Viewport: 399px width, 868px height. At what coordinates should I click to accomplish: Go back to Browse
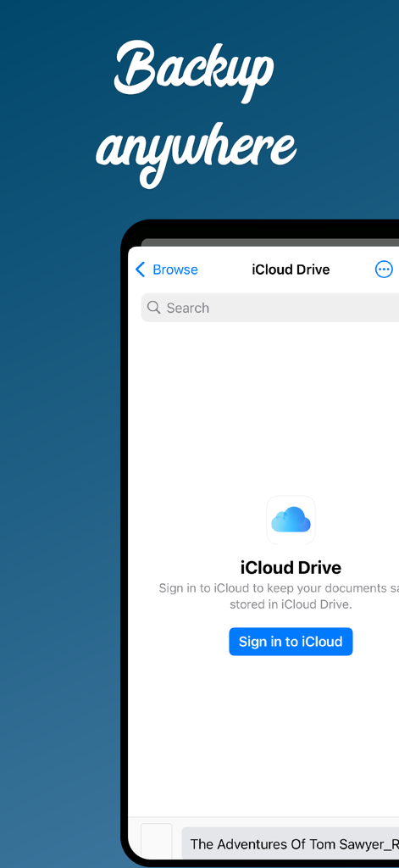point(167,270)
